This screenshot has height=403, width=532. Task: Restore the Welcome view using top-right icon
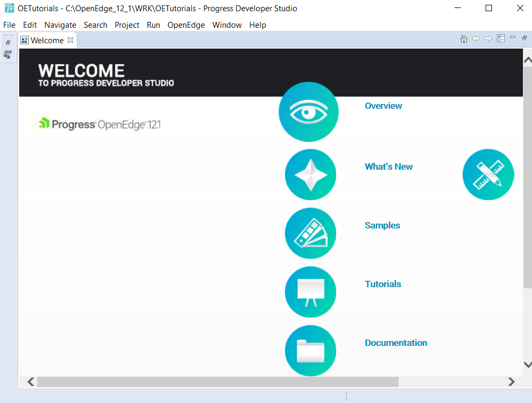click(525, 38)
